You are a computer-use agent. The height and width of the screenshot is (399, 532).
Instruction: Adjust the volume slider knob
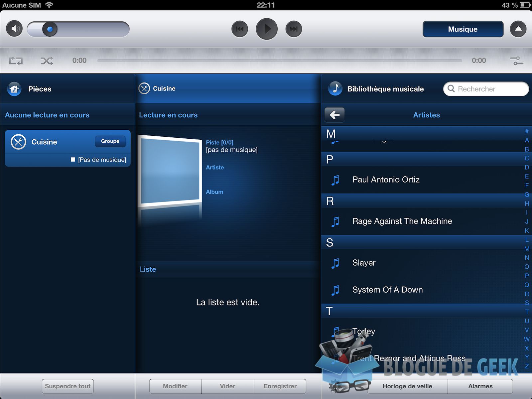[50, 29]
